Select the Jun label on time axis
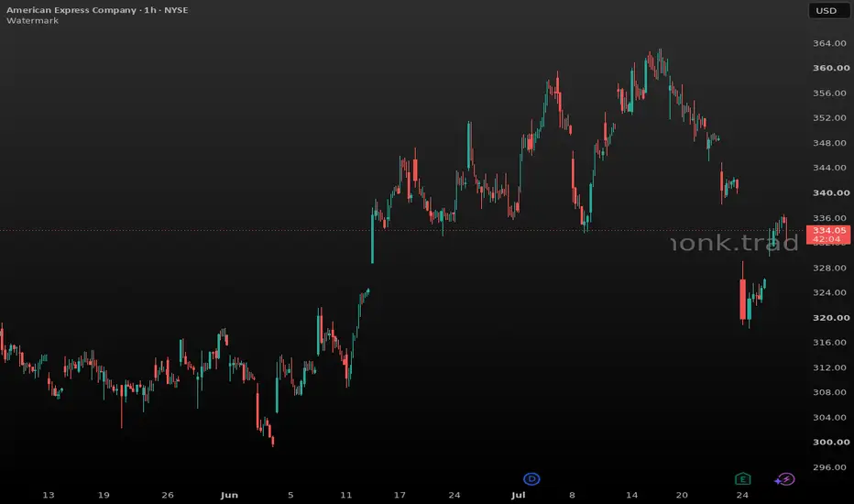The width and height of the screenshot is (854, 504). pos(229,495)
